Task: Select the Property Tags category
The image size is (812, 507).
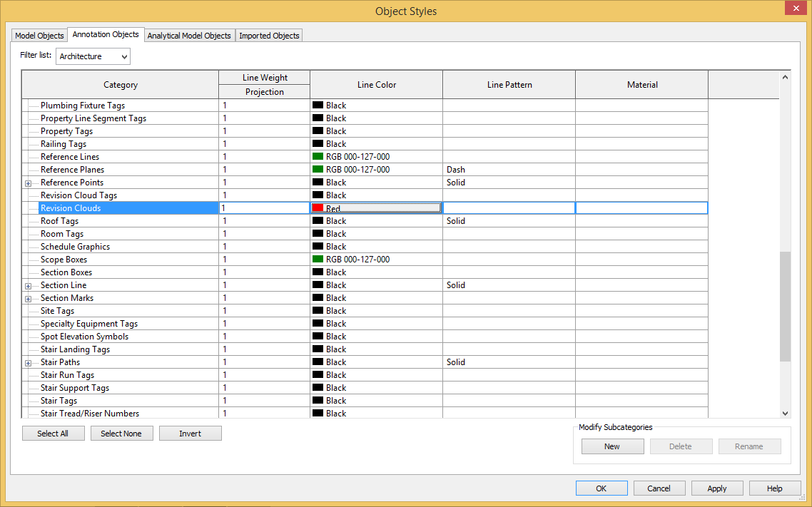Action: [x=67, y=131]
